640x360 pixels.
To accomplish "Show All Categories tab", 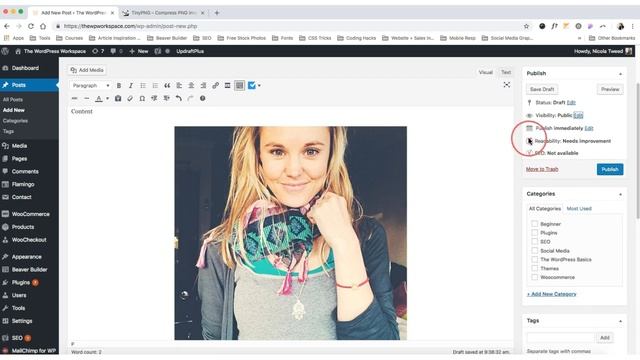I will [545, 209].
